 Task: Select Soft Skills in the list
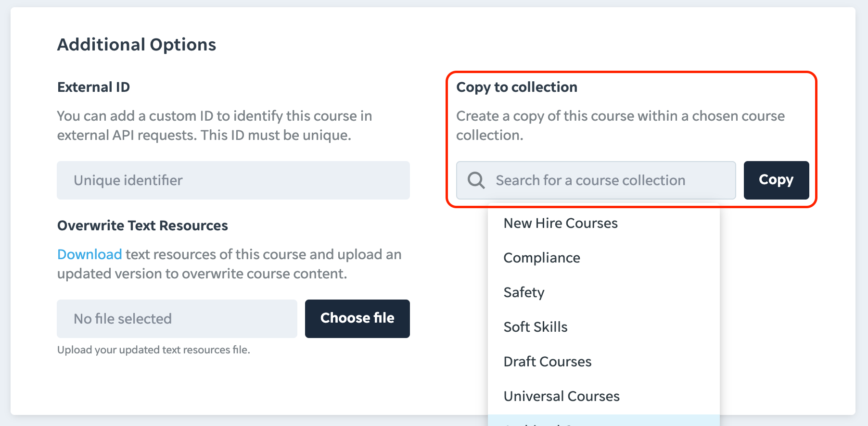point(604,327)
